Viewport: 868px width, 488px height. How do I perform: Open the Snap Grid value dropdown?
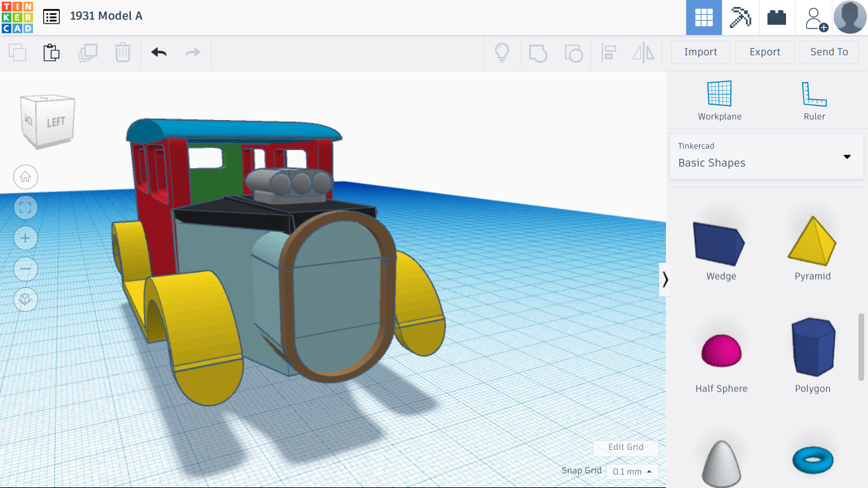coord(631,471)
